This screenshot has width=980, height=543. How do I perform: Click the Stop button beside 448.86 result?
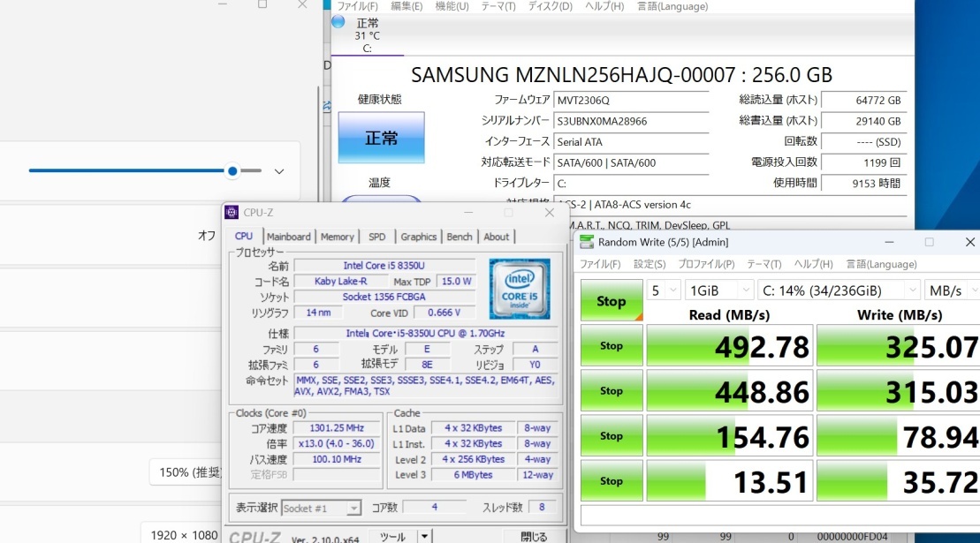point(612,391)
